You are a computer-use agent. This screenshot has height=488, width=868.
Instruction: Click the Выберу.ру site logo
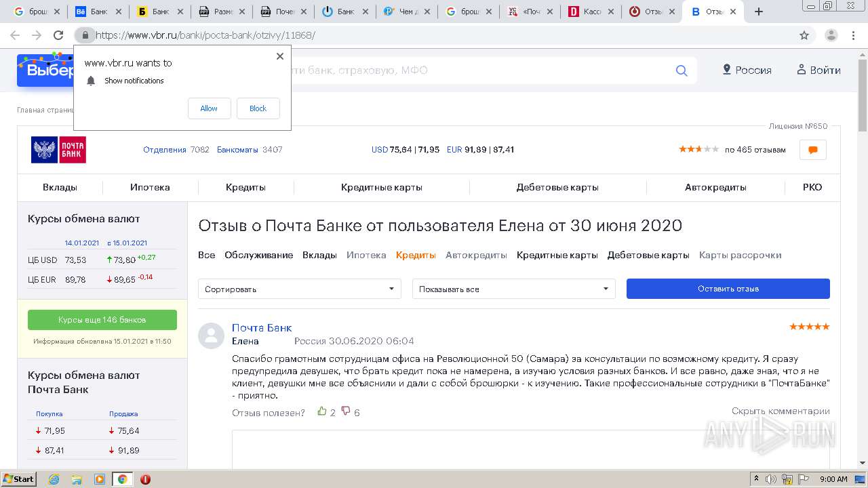45,70
